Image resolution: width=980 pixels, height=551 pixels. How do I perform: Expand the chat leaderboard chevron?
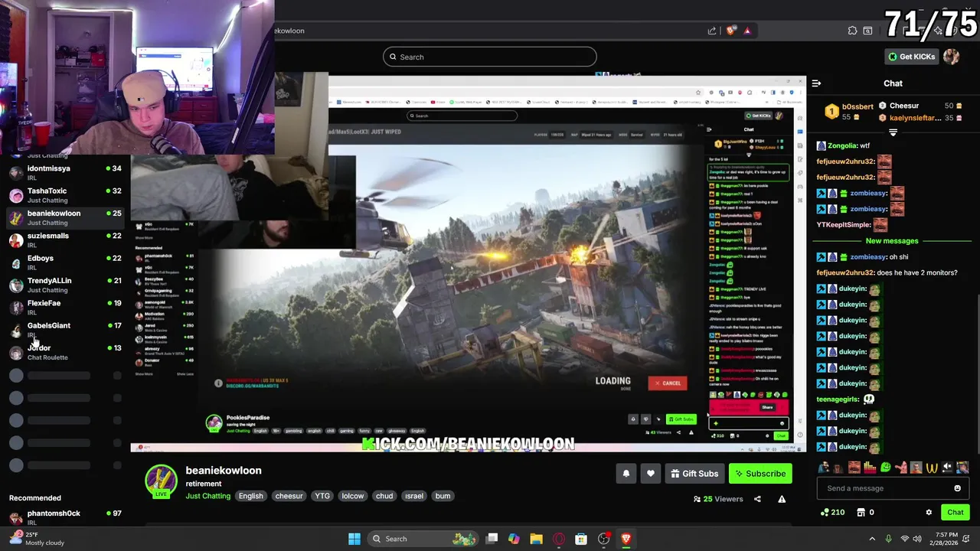893,132
